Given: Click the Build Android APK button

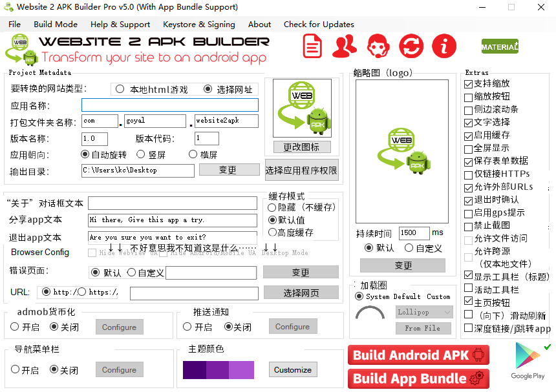Looking at the screenshot, I should [x=418, y=355].
